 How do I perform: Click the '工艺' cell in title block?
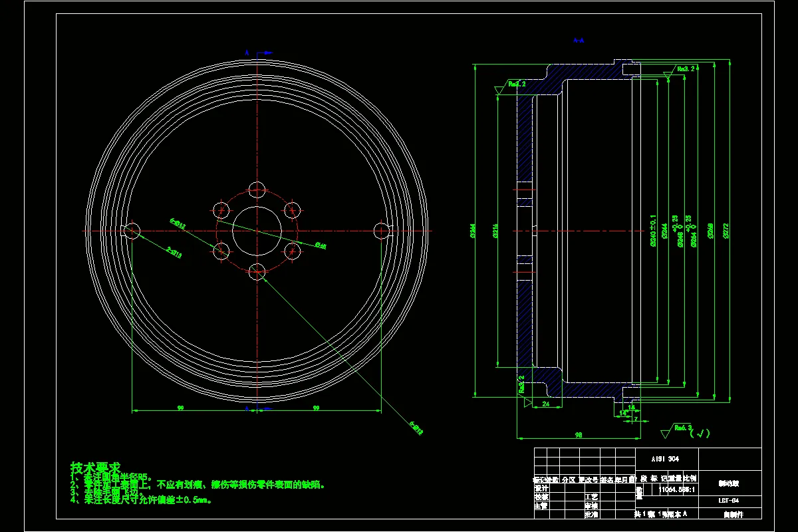pos(591,496)
